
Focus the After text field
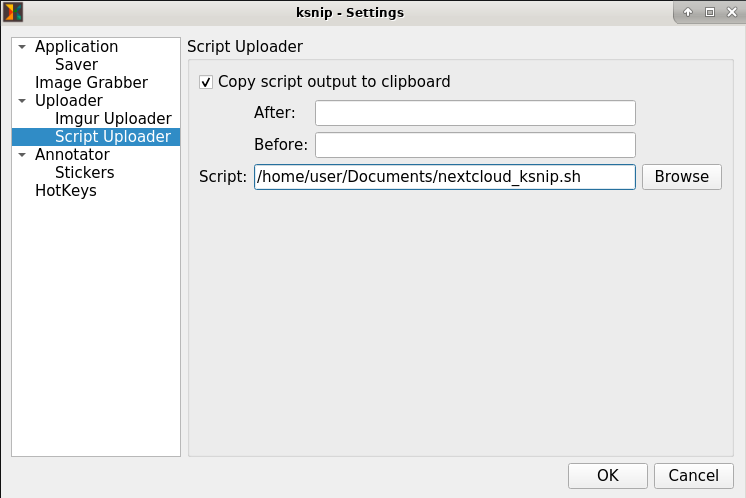[475, 113]
